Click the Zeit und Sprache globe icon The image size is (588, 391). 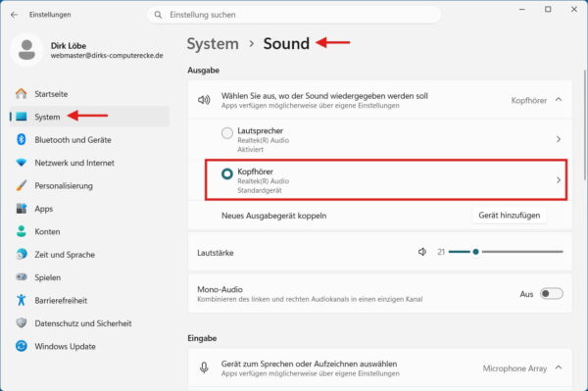[x=22, y=254]
